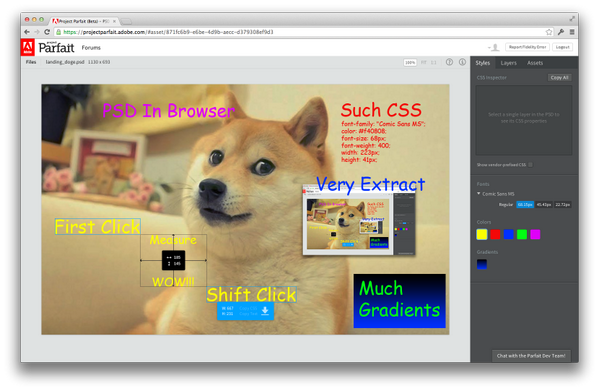Enable Show vendor-prefixed CSS checkbox
This screenshot has height=391, width=599.
pyautogui.click(x=530, y=165)
